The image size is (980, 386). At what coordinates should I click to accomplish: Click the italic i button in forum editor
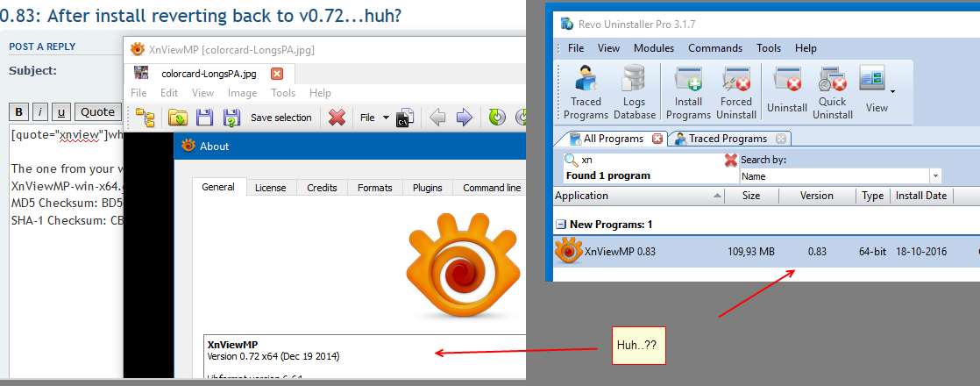pos(40,112)
